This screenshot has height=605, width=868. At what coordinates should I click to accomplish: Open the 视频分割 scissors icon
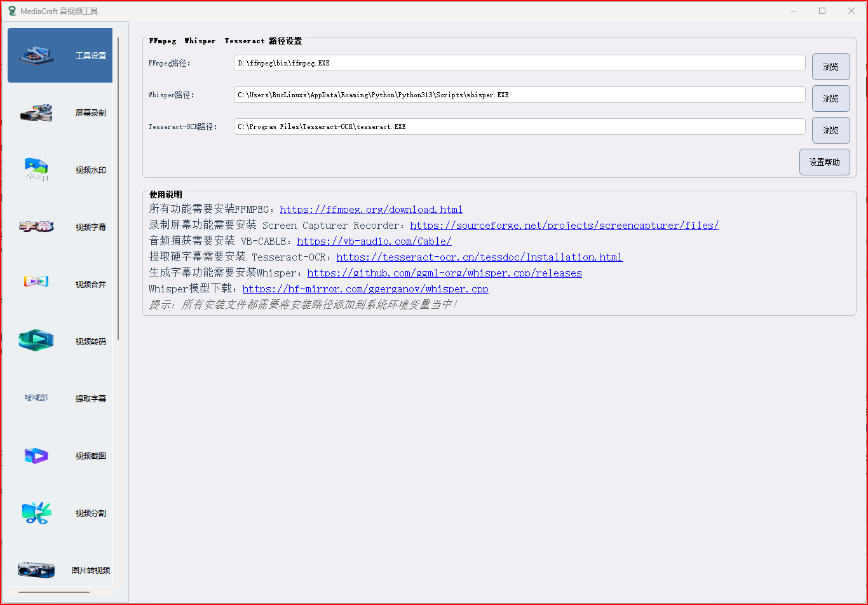[37, 513]
